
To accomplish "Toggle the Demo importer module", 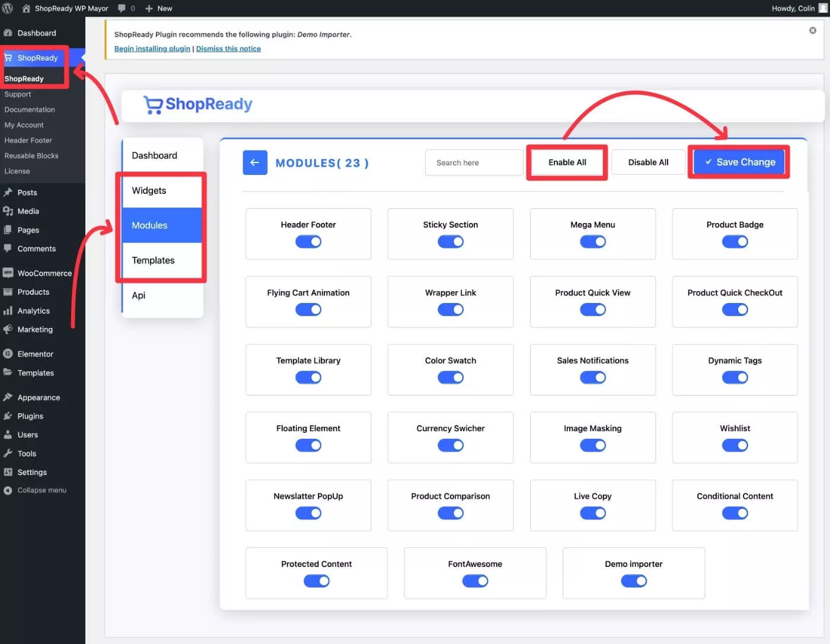I will 634,581.
